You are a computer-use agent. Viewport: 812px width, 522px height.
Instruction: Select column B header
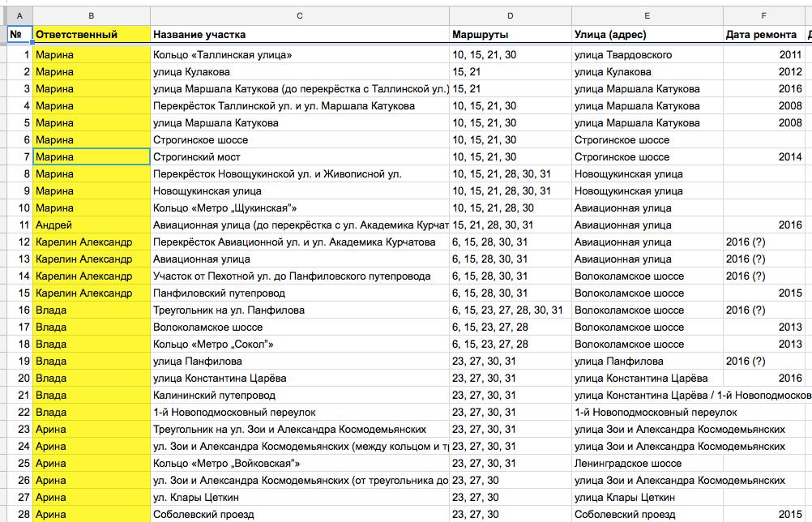91,16
